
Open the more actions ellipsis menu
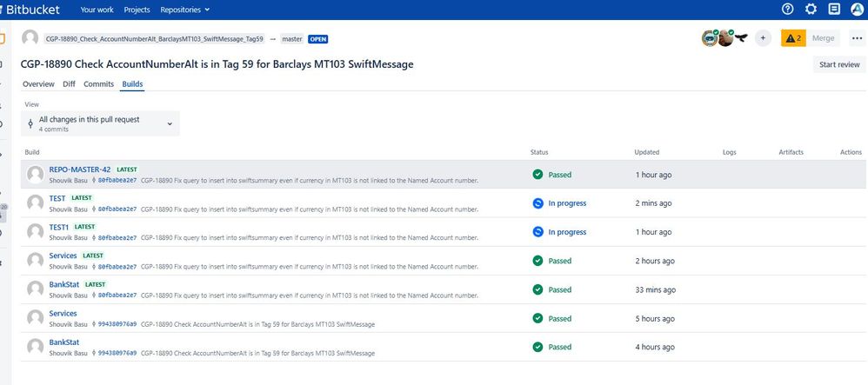857,38
